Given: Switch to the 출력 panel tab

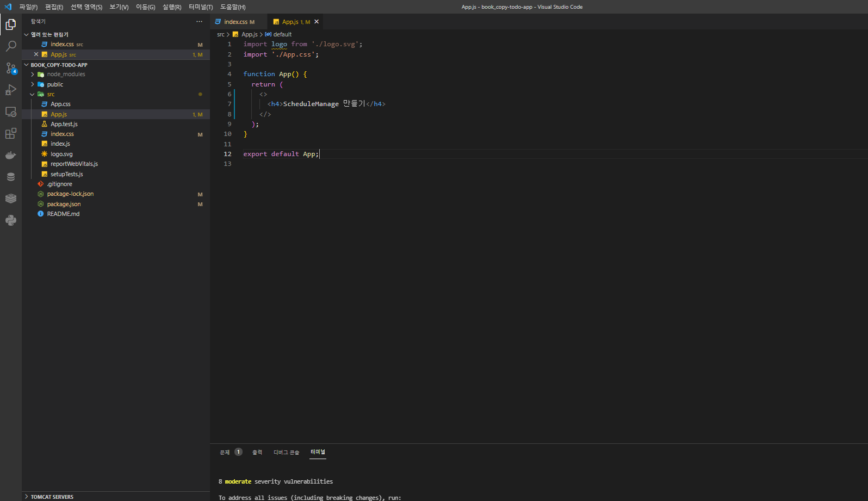Looking at the screenshot, I should 257,452.
